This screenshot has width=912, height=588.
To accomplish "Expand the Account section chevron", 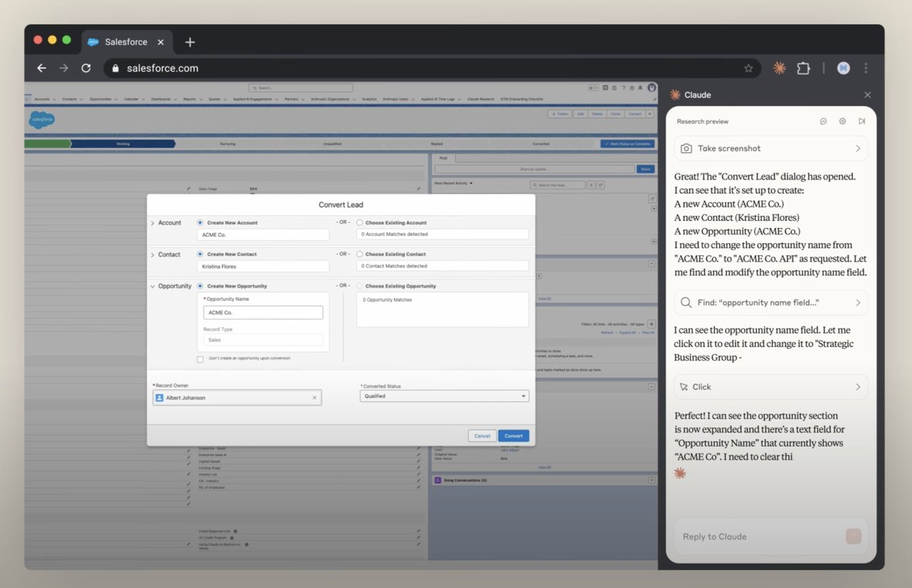I will pos(152,223).
